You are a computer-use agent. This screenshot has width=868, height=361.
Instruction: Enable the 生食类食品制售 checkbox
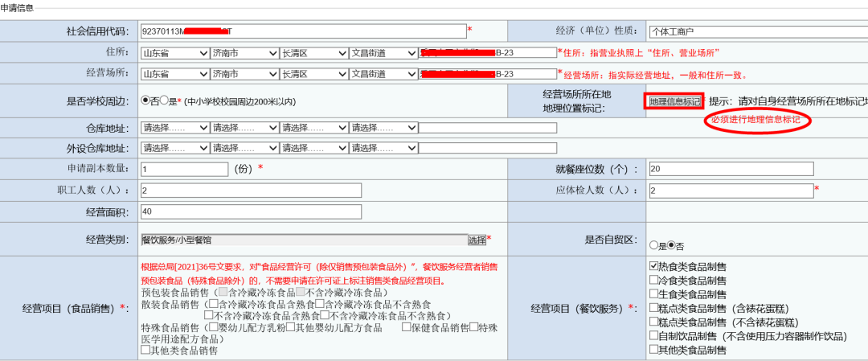click(653, 294)
